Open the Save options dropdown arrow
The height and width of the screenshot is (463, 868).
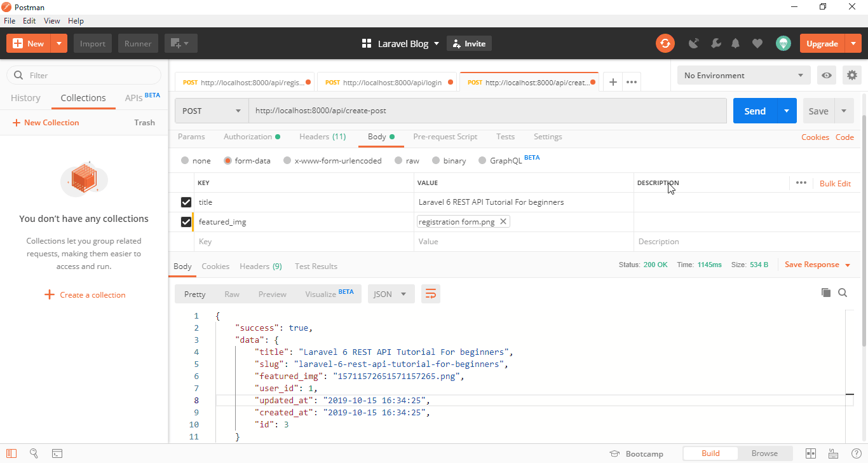[x=844, y=111]
